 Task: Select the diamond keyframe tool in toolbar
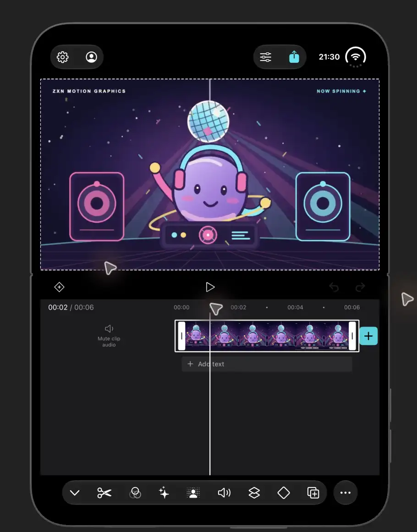click(x=284, y=493)
